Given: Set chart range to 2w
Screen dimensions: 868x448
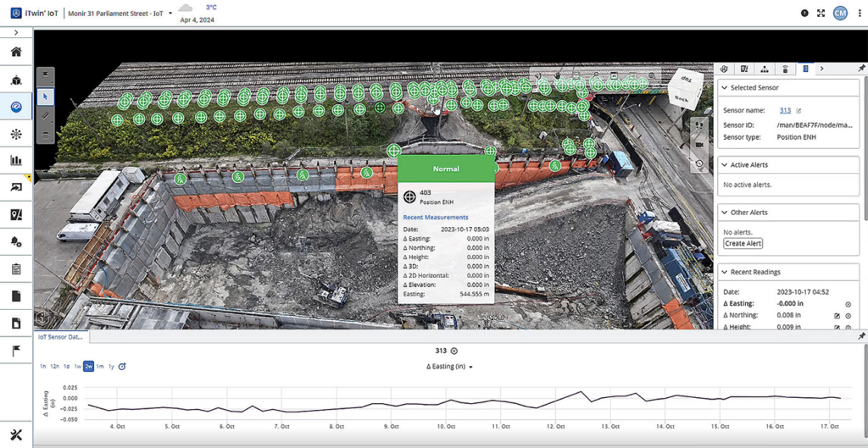Looking at the screenshot, I should point(88,366).
